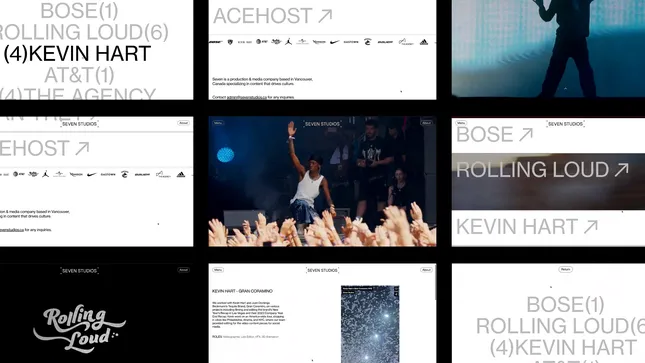Screen dimensions: 645x363
Task: Click About above the concert photo
Action: point(426,123)
